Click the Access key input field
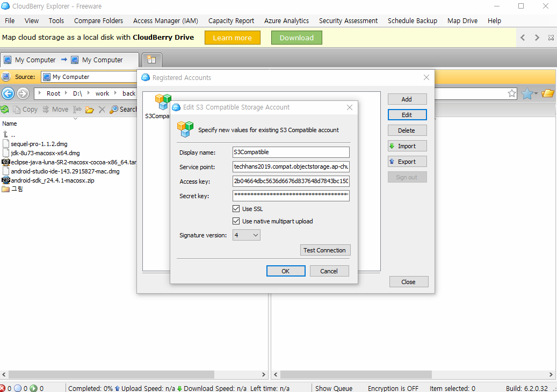Viewport: 557px width, 392px height. point(291,181)
